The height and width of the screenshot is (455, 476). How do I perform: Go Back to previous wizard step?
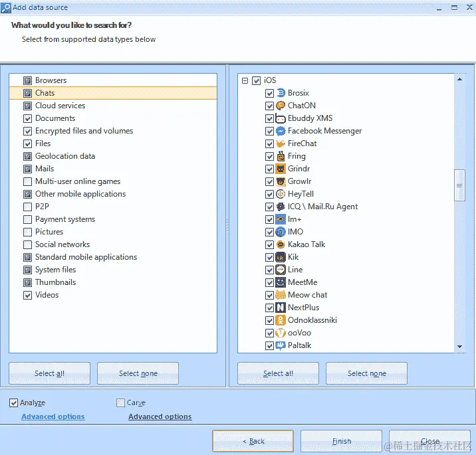[253, 441]
